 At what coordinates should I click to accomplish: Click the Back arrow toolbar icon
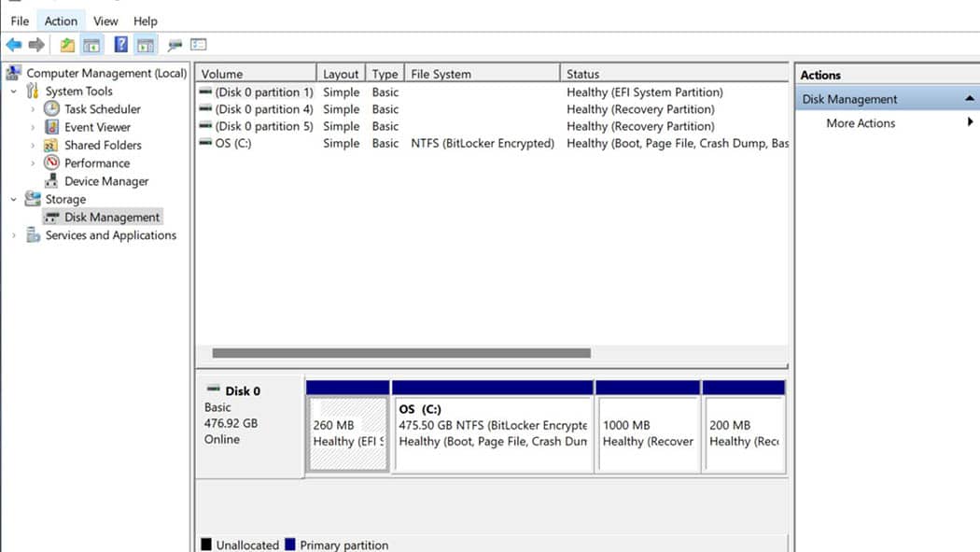14,45
